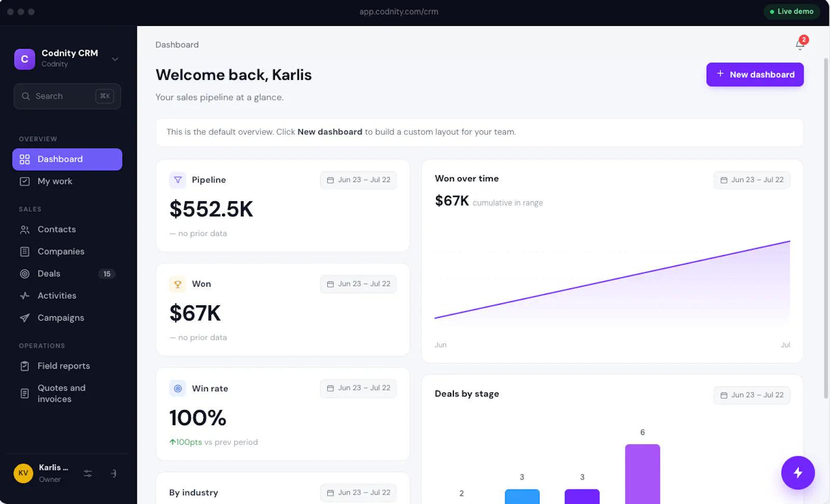Click the OVERVIEW section label in sidebar
Viewport: 830px width, 504px height.
(x=38, y=139)
